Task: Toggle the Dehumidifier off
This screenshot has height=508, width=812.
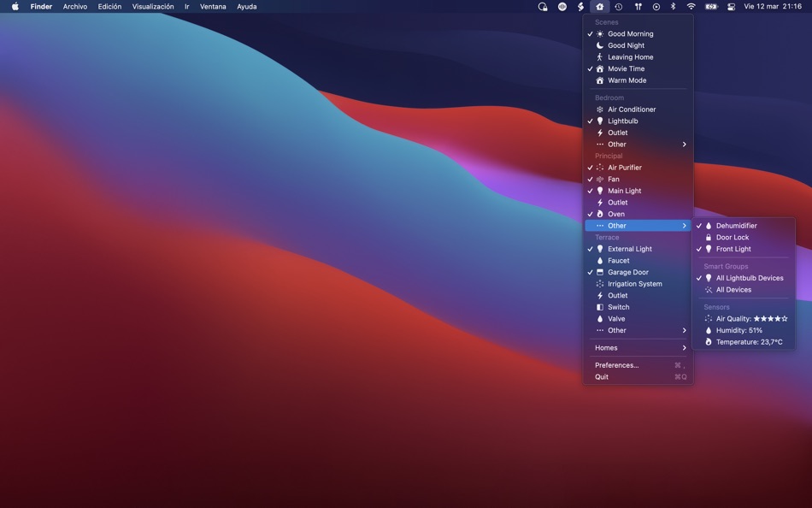Action: click(743, 226)
